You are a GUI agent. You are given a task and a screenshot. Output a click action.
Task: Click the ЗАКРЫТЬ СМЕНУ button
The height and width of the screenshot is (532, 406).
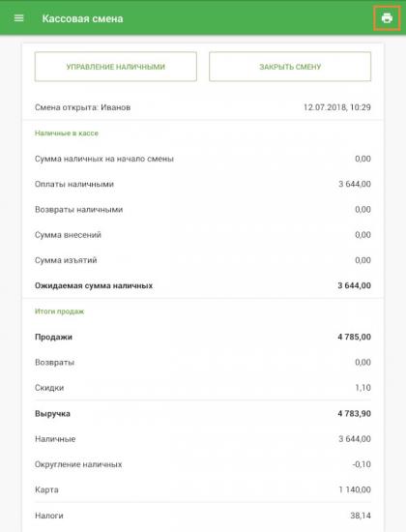290,67
